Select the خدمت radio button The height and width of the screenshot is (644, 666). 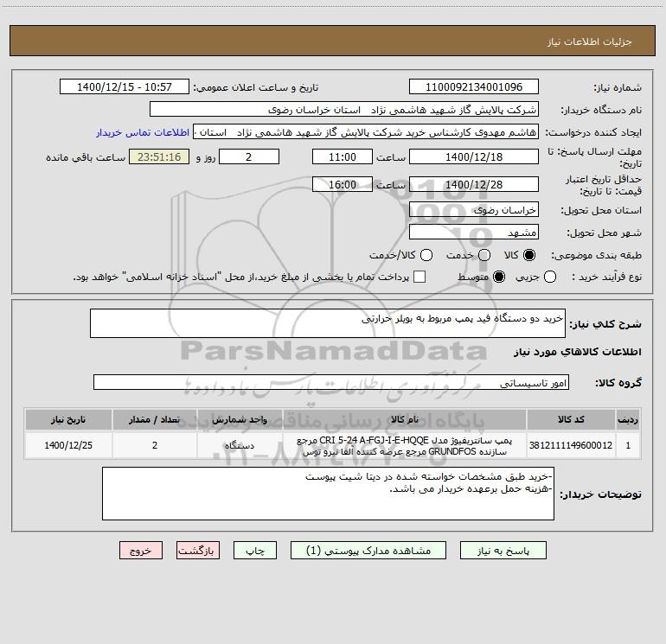(484, 255)
